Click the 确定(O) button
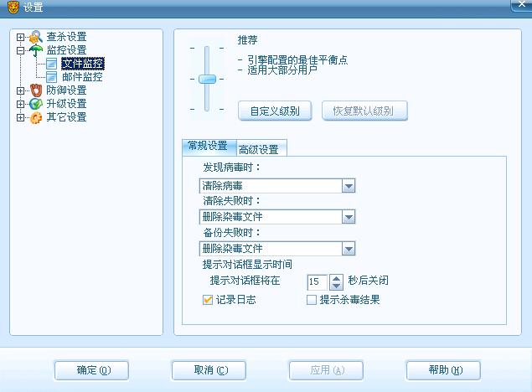Screen dimensions: 532x392 point(91,370)
